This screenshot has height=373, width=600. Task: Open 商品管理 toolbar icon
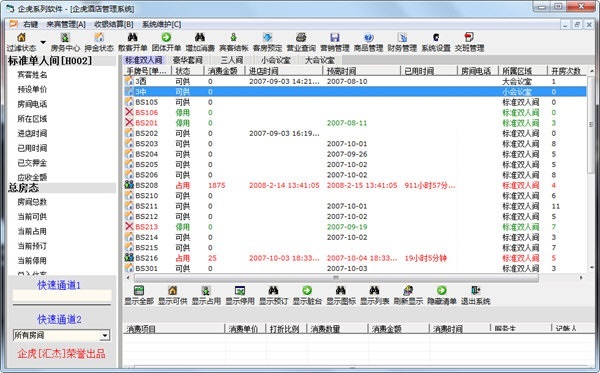point(368,37)
